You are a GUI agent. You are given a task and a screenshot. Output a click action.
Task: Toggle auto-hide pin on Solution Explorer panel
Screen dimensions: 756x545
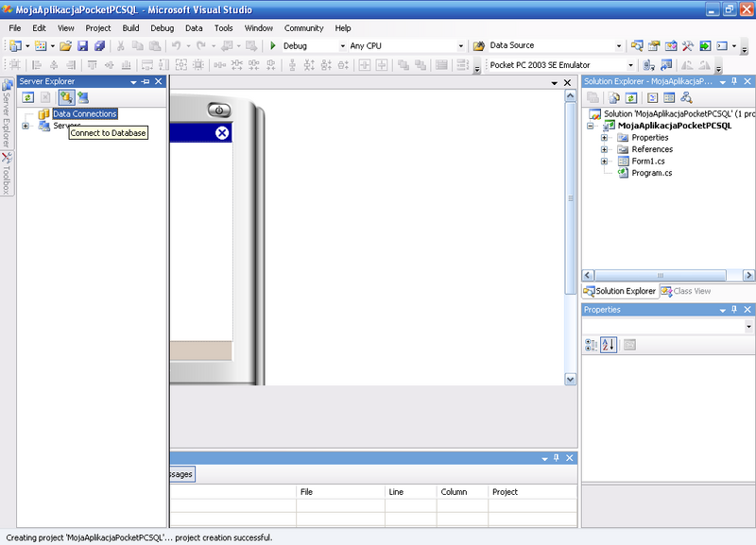tap(734, 81)
